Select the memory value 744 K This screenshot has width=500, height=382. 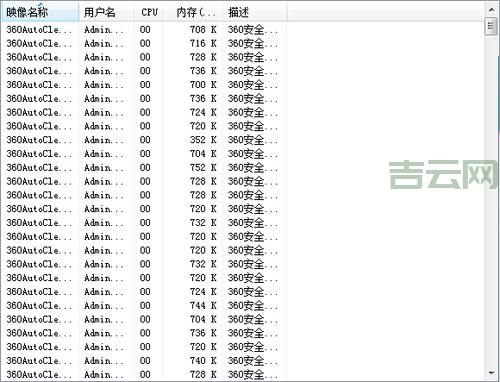(203, 305)
